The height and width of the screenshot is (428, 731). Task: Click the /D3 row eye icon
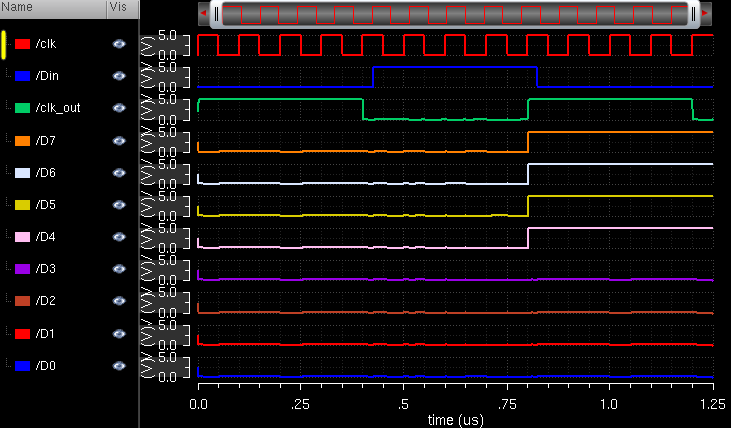click(119, 269)
